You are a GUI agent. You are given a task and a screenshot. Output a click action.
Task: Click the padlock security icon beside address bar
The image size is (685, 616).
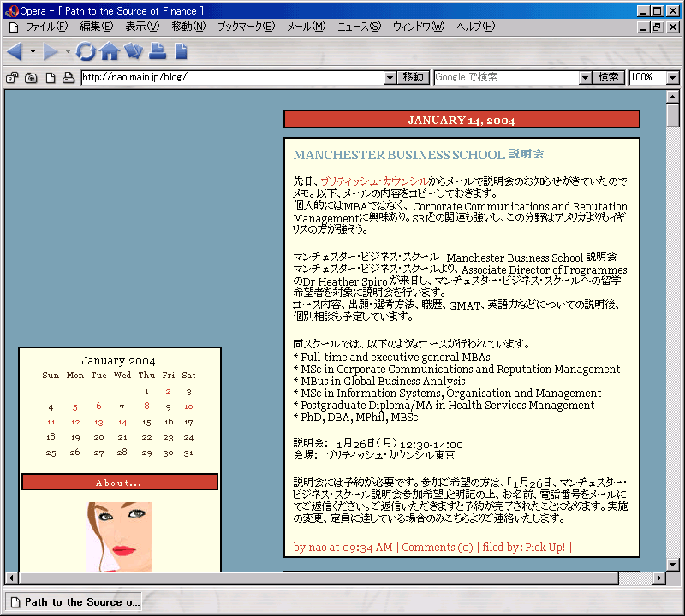(12, 78)
